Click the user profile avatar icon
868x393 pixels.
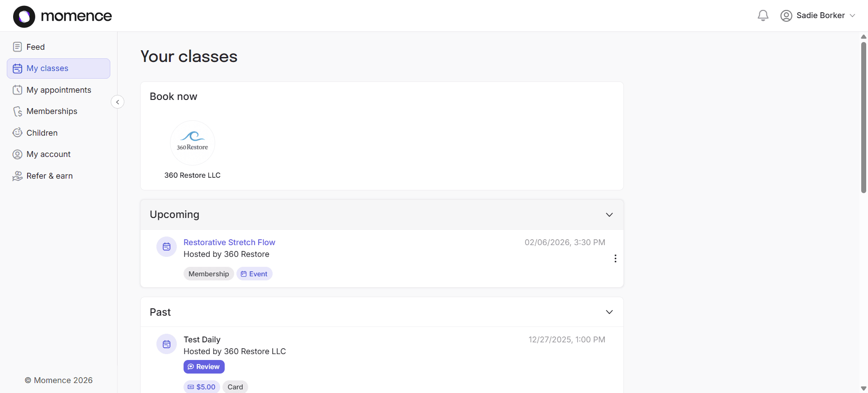click(786, 16)
